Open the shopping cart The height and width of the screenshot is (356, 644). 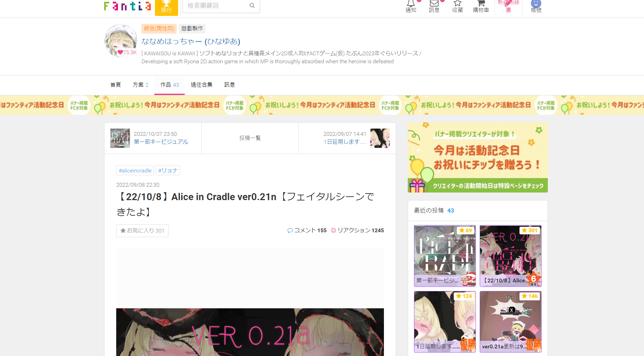[481, 6]
